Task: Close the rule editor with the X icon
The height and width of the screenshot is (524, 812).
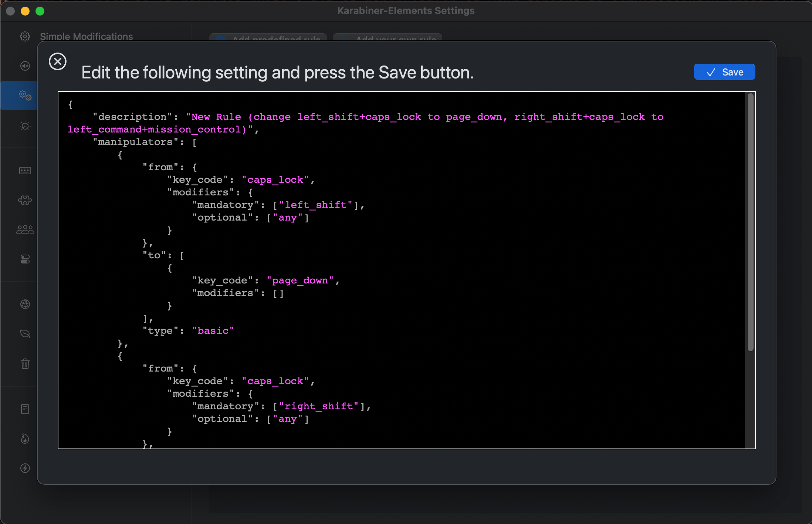Action: [58, 61]
